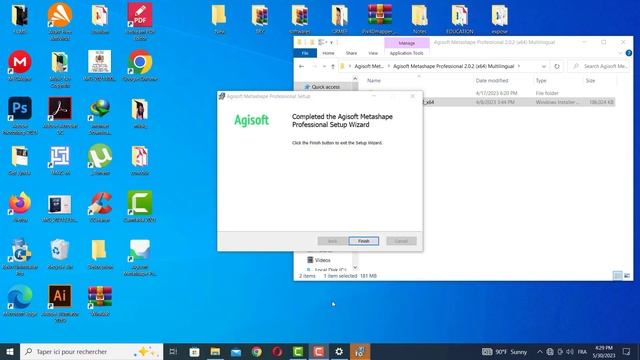This screenshot has height=360, width=640.
Task: Open the Google Chrome desktop shortcut
Action: 140,65
